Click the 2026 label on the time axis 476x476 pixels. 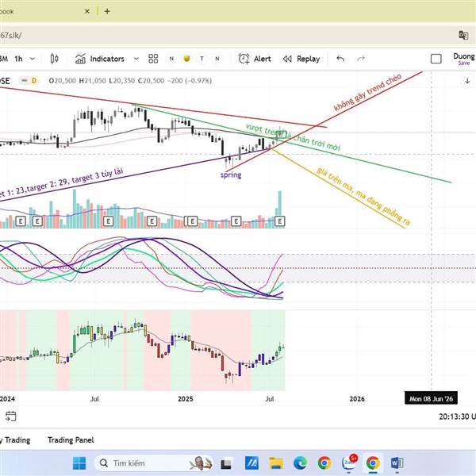(x=357, y=398)
